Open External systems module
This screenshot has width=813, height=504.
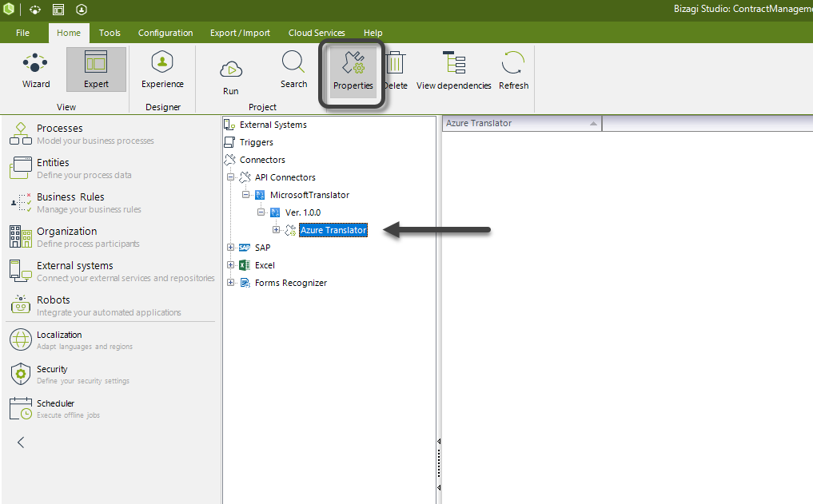coord(110,271)
